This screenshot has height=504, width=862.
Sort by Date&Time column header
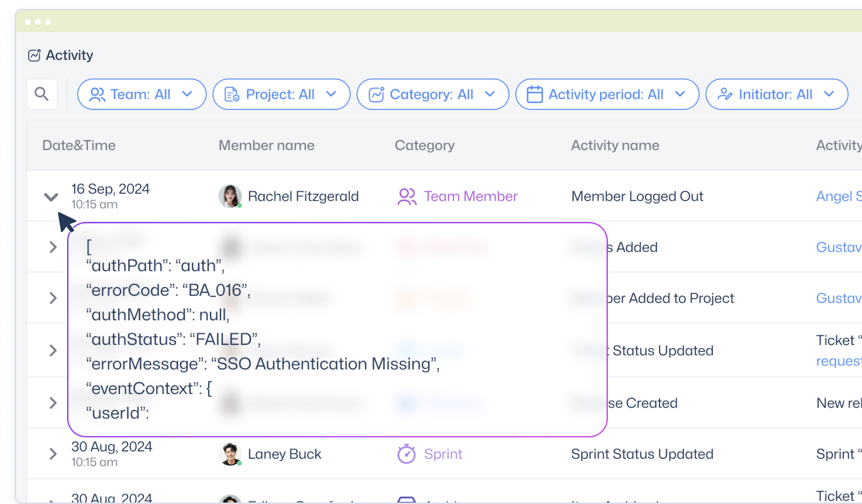pyautogui.click(x=79, y=145)
